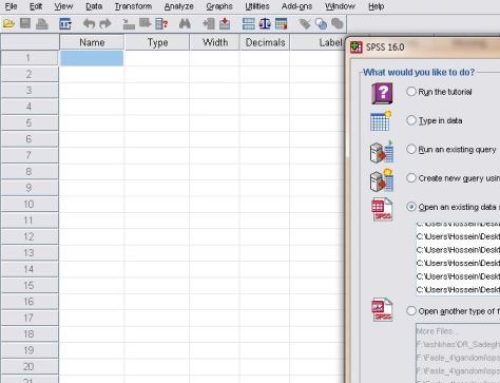Select the Open an existing data source radio
Viewport: 500px width, 383px height.
(411, 207)
